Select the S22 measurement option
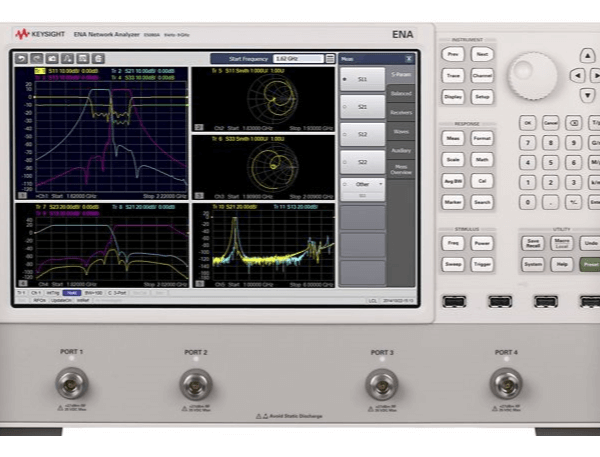 pos(362,162)
